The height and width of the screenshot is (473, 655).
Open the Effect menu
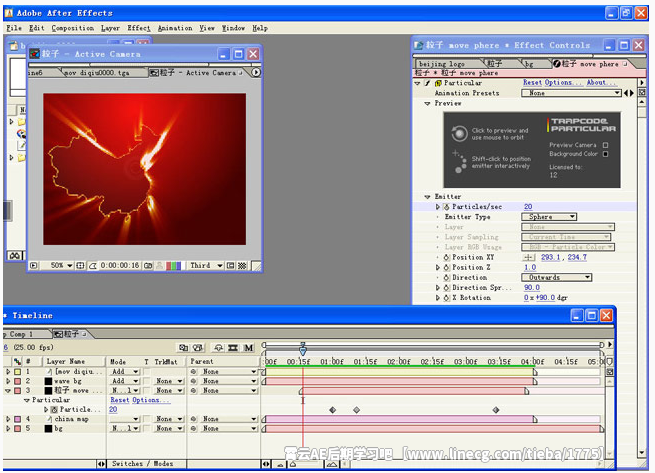tap(139, 28)
